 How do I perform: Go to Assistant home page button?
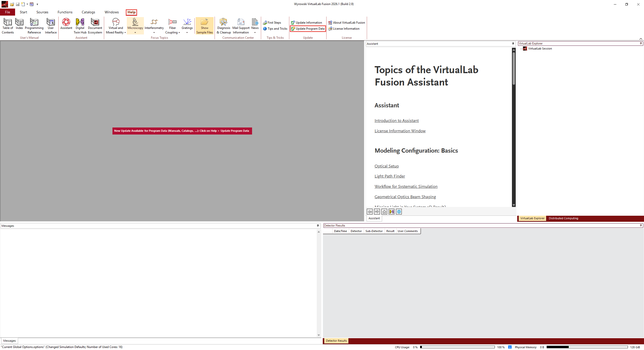(x=384, y=212)
